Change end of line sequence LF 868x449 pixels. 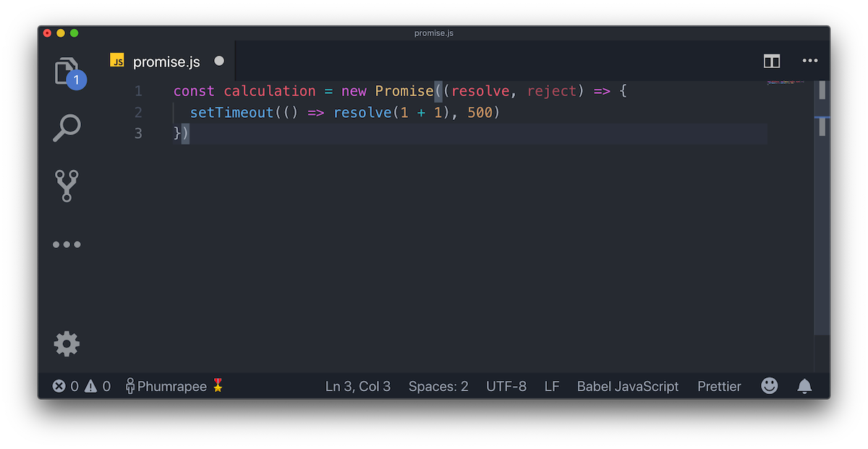[552, 386]
